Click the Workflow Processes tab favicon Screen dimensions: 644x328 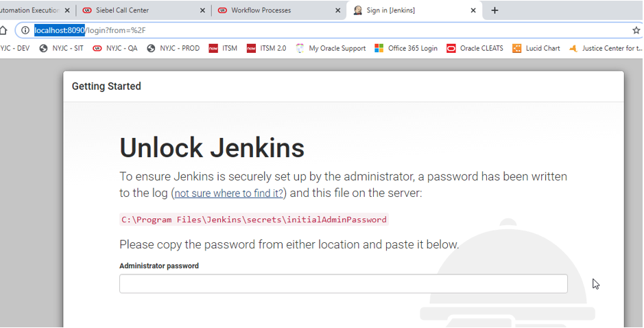point(222,10)
